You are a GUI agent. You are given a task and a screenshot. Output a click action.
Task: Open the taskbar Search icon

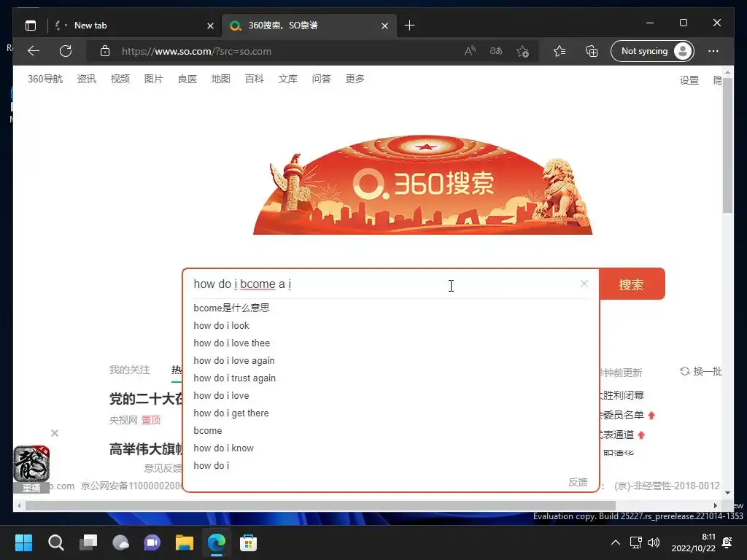tap(55, 542)
